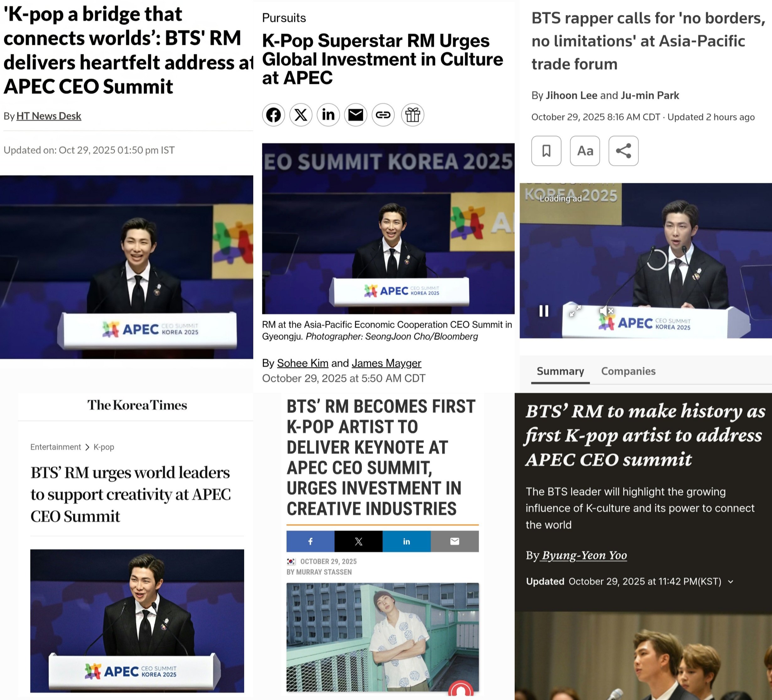Share MBW article on blue Facebook bar

pos(311,541)
